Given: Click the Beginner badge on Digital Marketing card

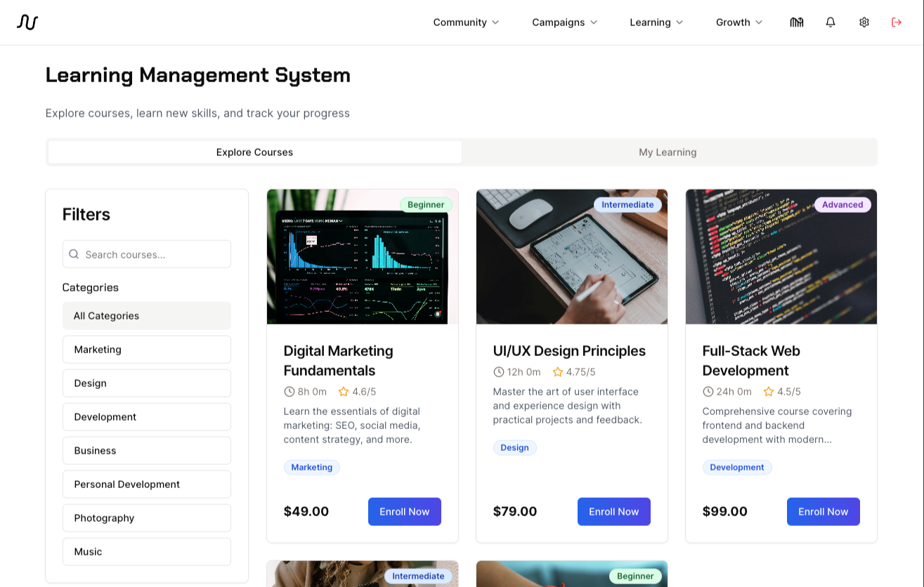Looking at the screenshot, I should pos(426,205).
